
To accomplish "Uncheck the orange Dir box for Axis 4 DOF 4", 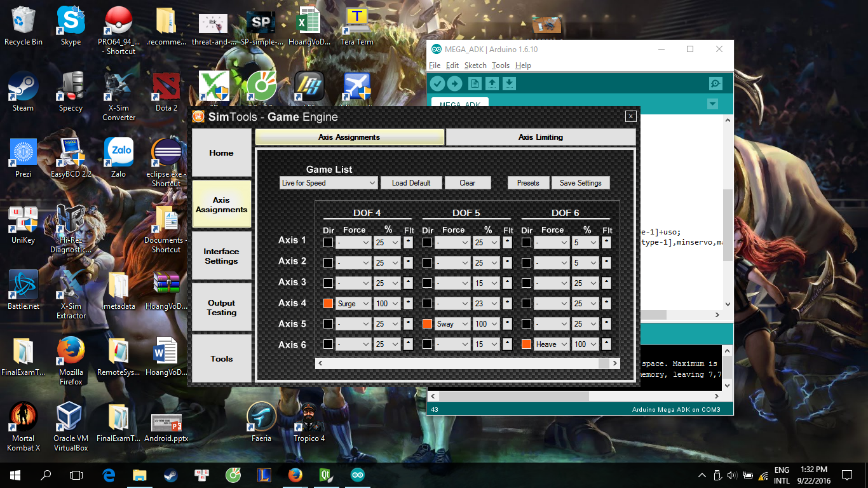I will (x=328, y=303).
